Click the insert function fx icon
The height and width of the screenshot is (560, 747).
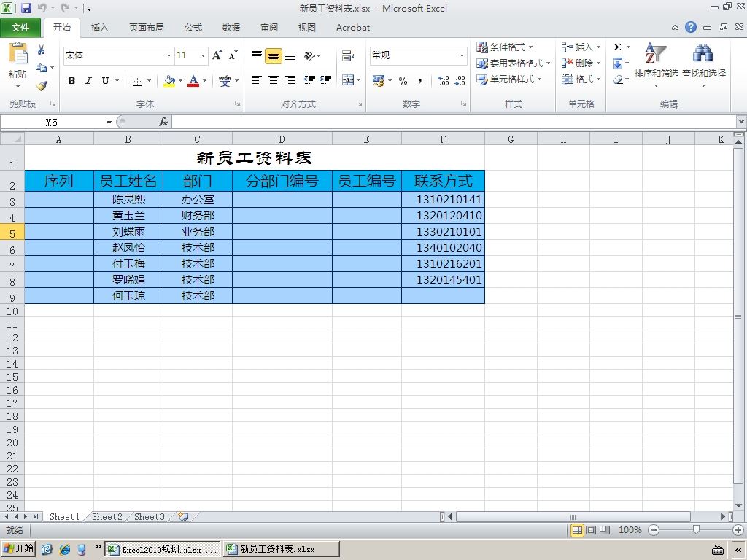click(163, 122)
